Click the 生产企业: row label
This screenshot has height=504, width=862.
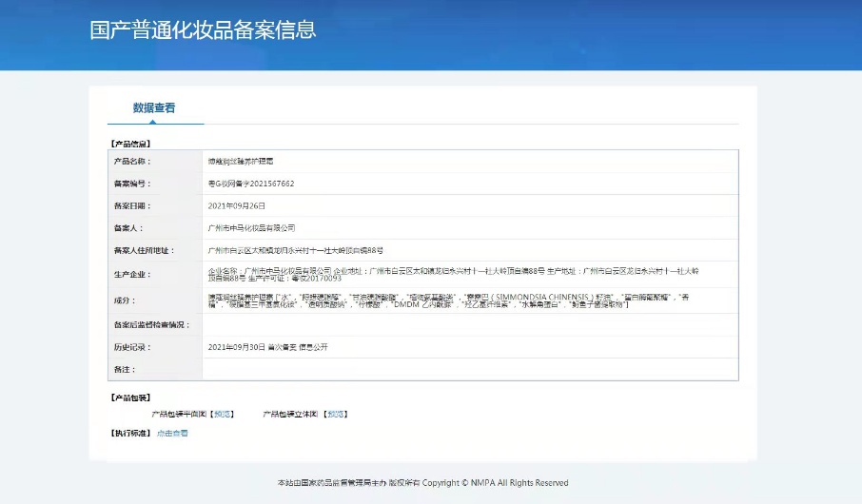coord(132,274)
